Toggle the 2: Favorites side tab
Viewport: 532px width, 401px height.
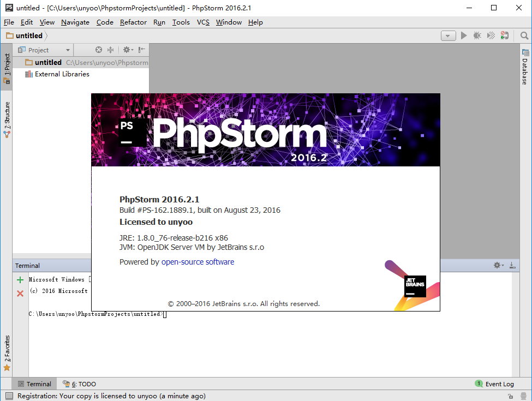click(7, 353)
